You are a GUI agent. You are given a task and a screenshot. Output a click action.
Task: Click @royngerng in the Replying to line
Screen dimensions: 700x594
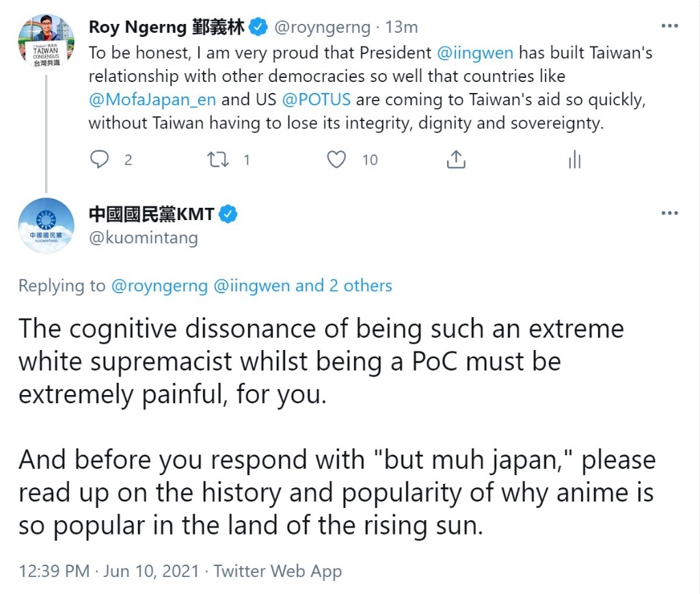(x=159, y=286)
